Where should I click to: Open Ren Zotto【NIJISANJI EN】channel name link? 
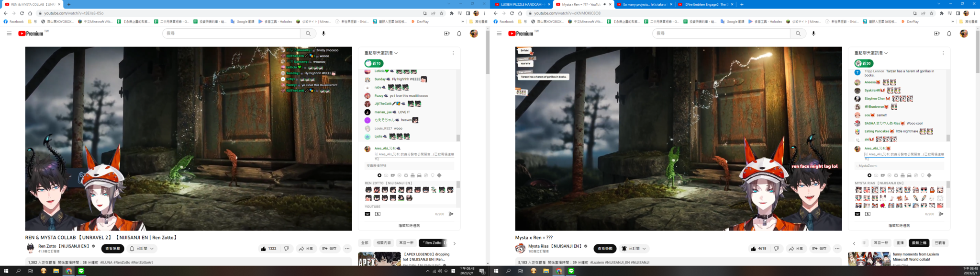(64, 246)
